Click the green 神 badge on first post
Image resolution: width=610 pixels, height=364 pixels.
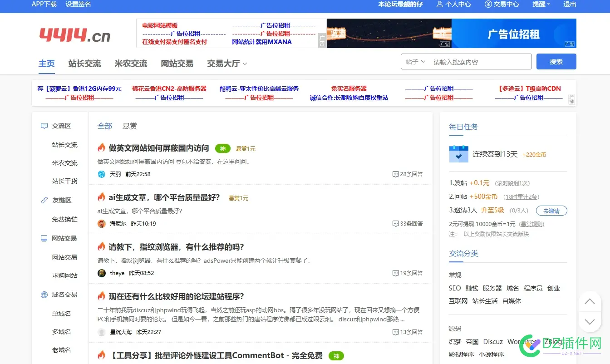point(222,148)
